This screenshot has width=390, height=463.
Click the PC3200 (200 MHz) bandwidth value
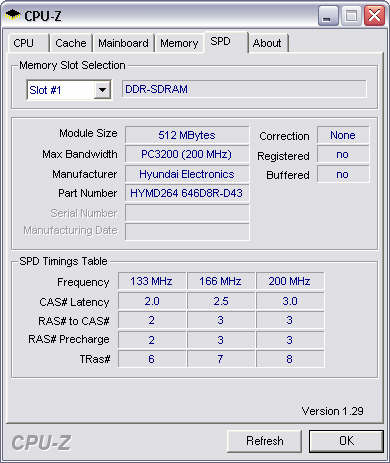(187, 154)
